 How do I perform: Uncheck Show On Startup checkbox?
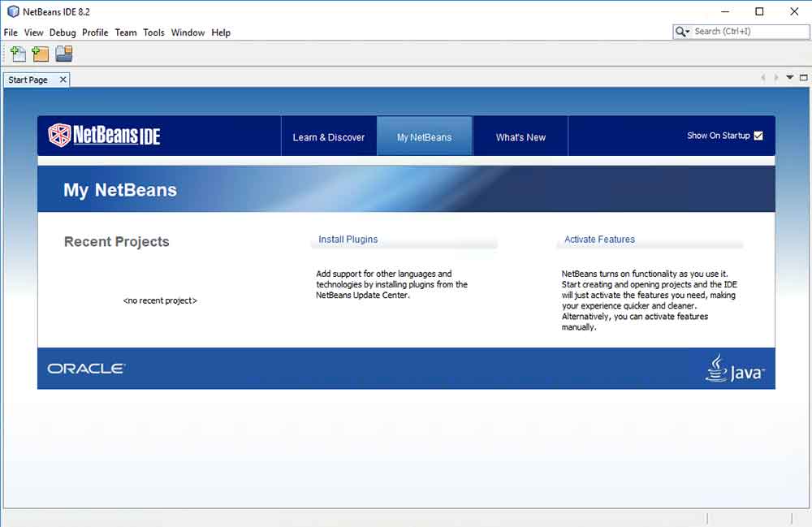pyautogui.click(x=758, y=136)
